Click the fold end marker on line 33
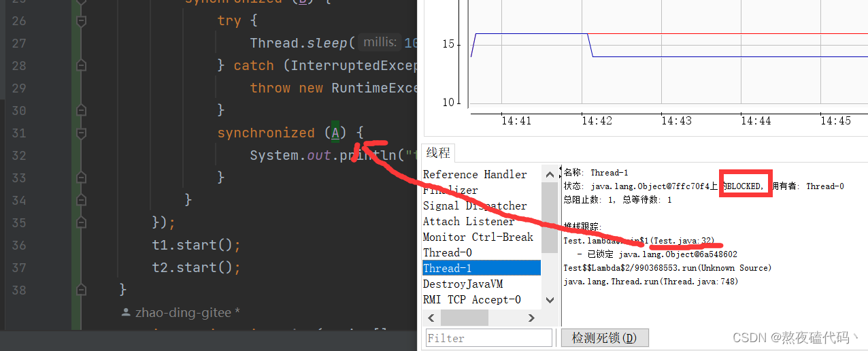Screen dimensions: 868x351 click(82, 178)
